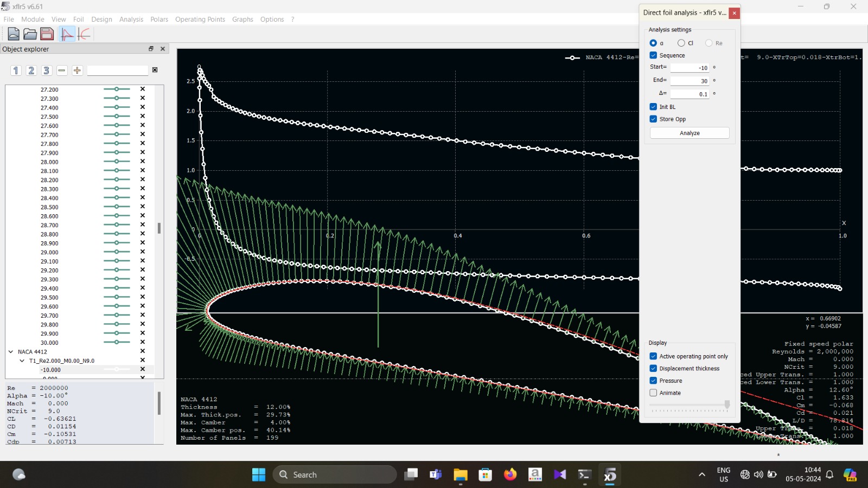
Task: Collapse the NACA 4412 tree node
Action: coord(11,352)
